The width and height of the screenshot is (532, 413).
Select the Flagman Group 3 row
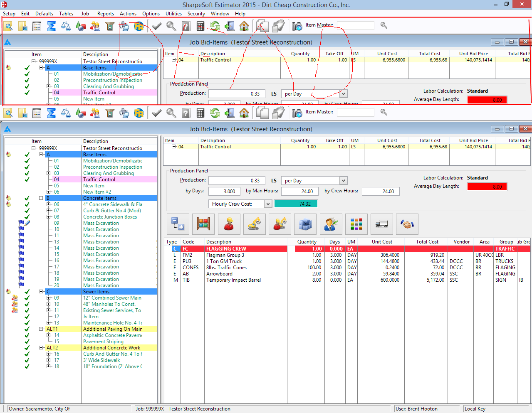[x=348, y=255]
